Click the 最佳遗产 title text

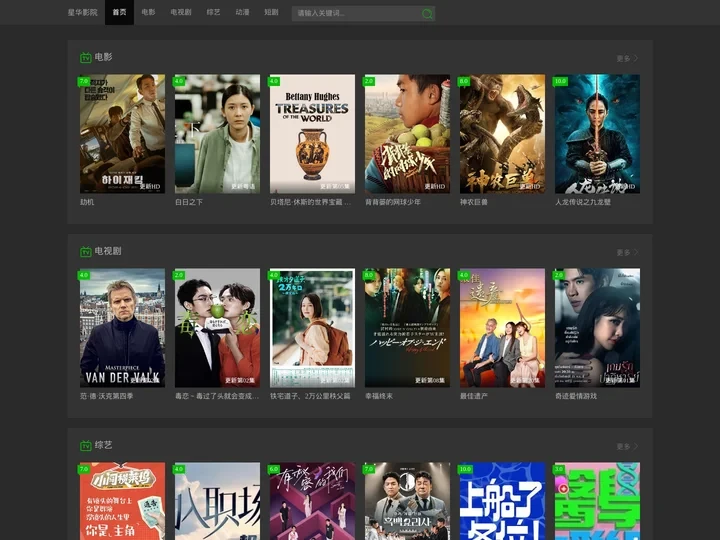click(474, 396)
